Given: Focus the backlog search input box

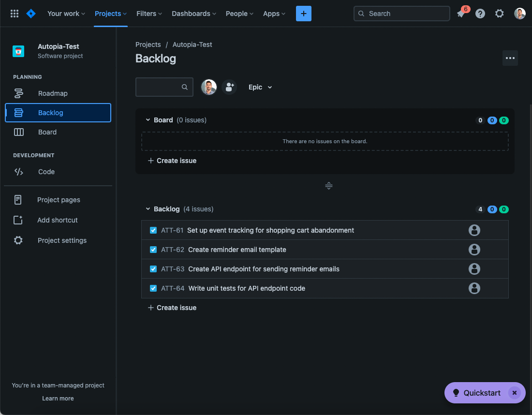Looking at the screenshot, I should [x=164, y=87].
